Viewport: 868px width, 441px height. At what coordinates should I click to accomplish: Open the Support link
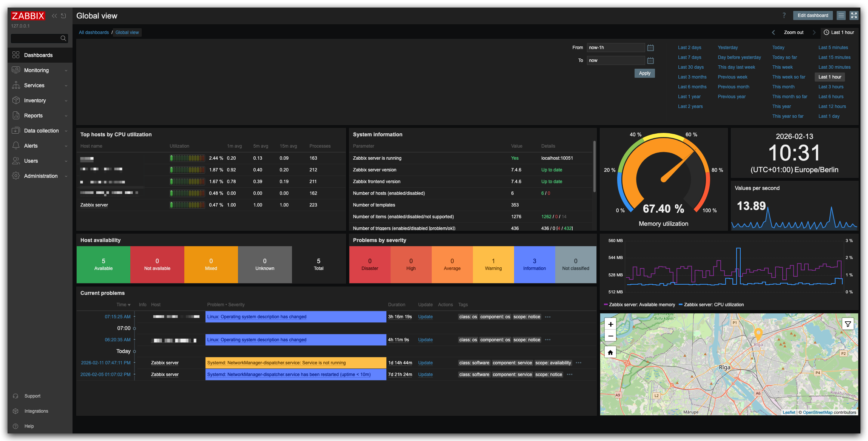click(x=32, y=396)
